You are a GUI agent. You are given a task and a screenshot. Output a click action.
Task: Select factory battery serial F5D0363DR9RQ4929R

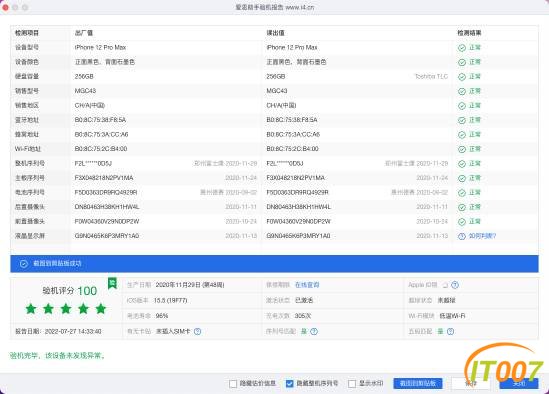click(x=106, y=193)
